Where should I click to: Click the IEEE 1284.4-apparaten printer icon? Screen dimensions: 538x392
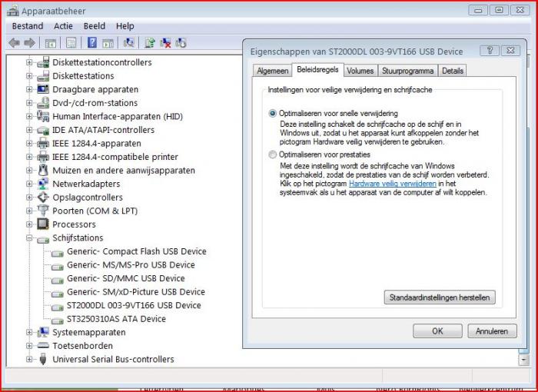tap(43, 143)
